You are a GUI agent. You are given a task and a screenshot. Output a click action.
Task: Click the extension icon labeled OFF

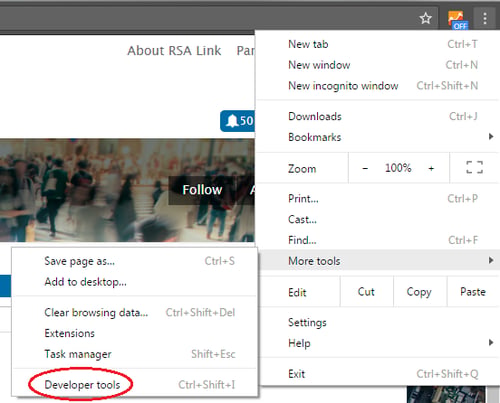pos(458,20)
